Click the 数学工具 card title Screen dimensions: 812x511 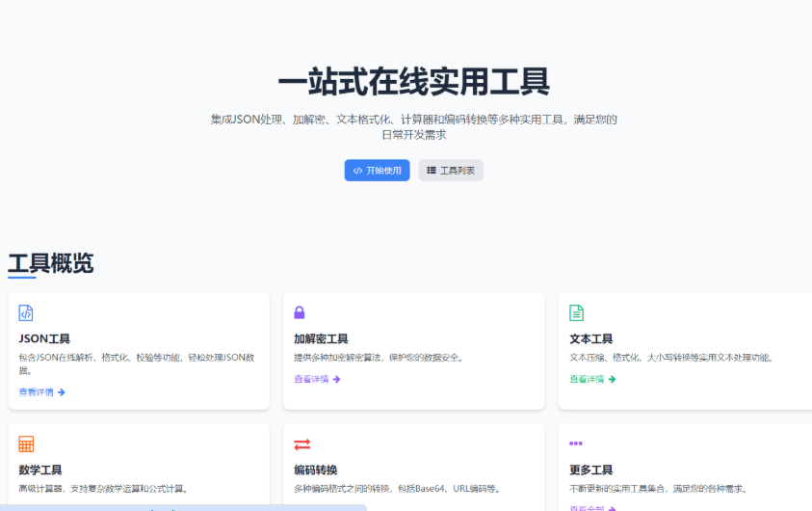40,471
